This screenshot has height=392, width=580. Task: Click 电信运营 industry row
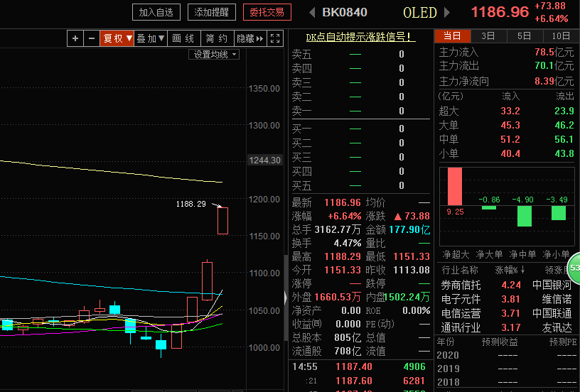click(x=506, y=313)
